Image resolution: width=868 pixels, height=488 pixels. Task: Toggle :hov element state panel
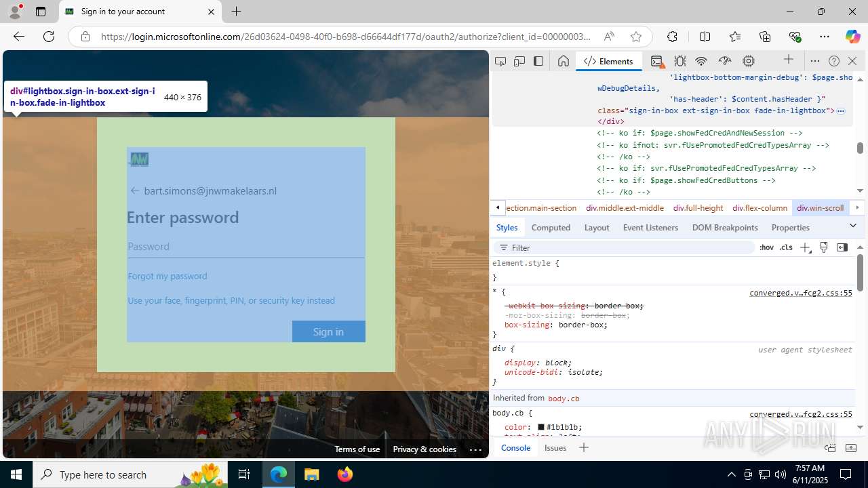point(766,247)
